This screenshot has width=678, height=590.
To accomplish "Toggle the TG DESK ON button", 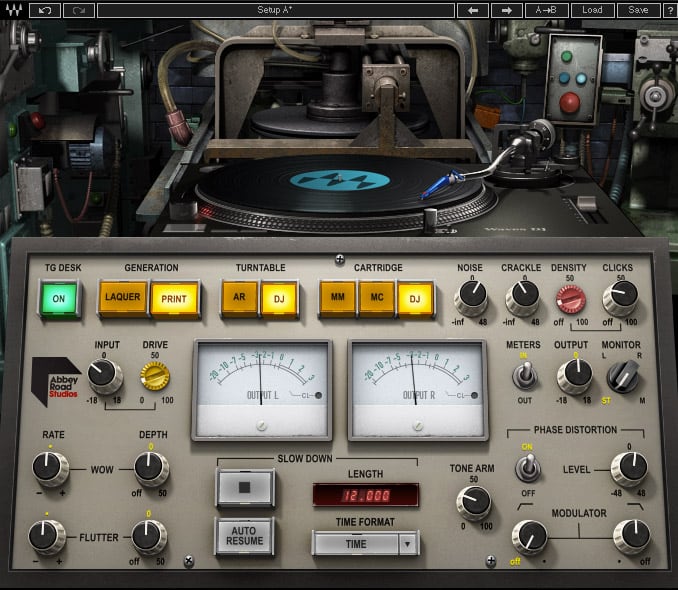I will coord(59,298).
